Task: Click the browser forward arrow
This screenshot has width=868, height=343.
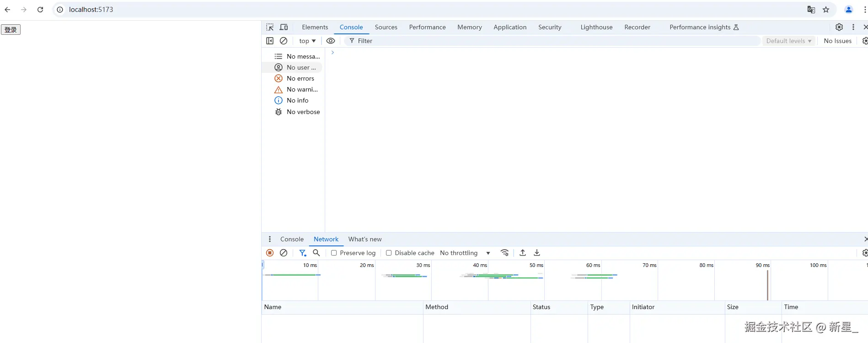Action: 24,10
